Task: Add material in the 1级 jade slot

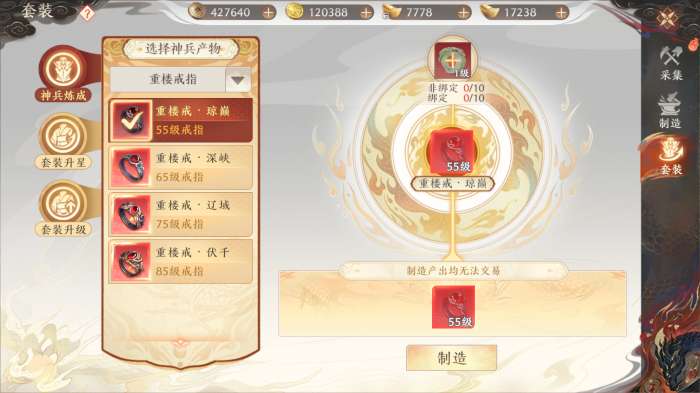Action: tap(452, 60)
